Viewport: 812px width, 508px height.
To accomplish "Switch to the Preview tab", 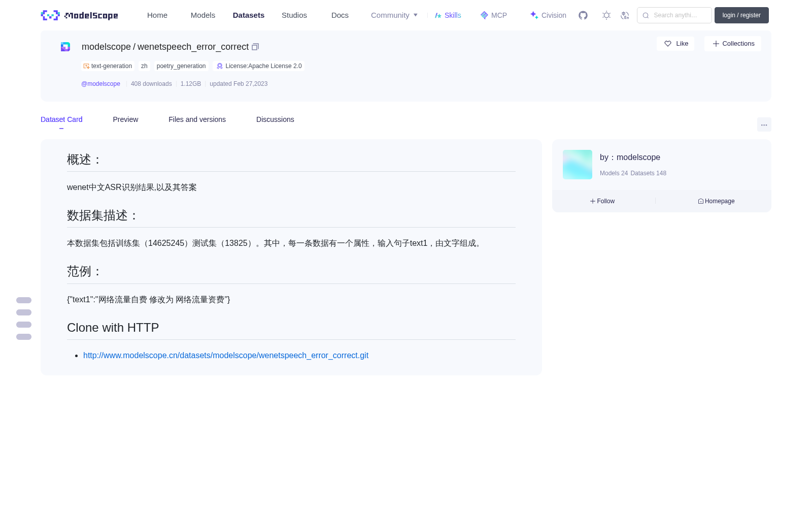I will click(125, 119).
